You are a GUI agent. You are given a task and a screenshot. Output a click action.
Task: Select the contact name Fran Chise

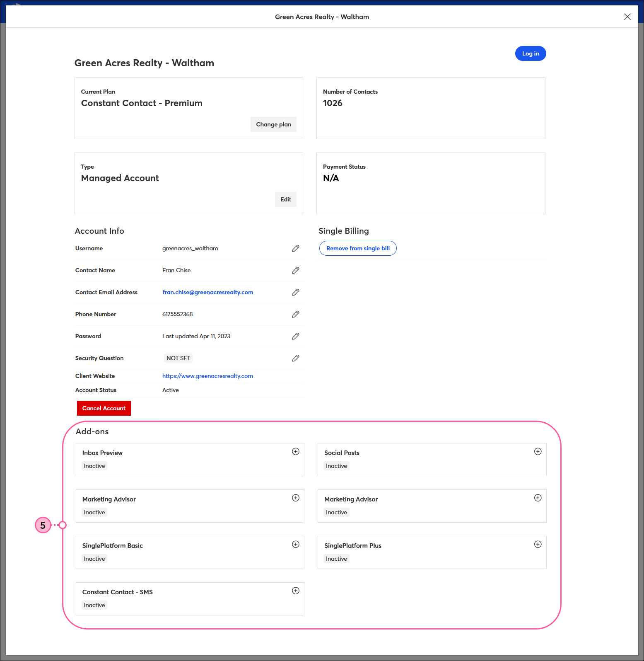click(176, 270)
